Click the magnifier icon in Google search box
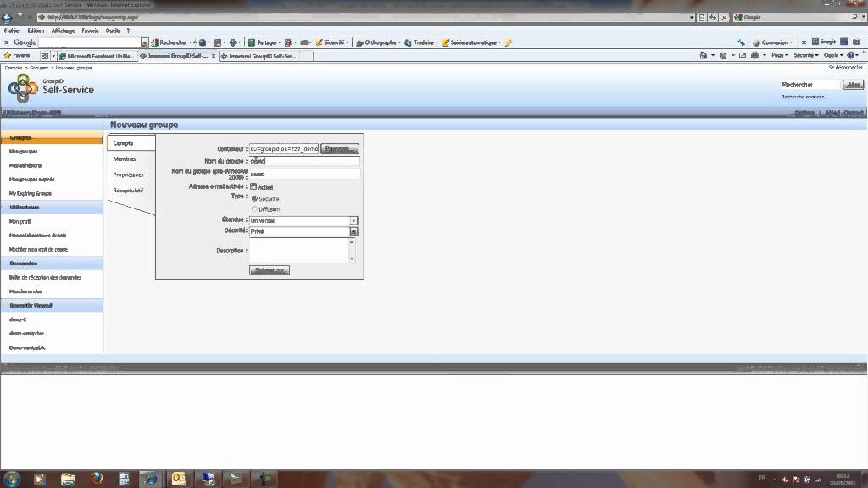The image size is (868, 488). [x=854, y=17]
